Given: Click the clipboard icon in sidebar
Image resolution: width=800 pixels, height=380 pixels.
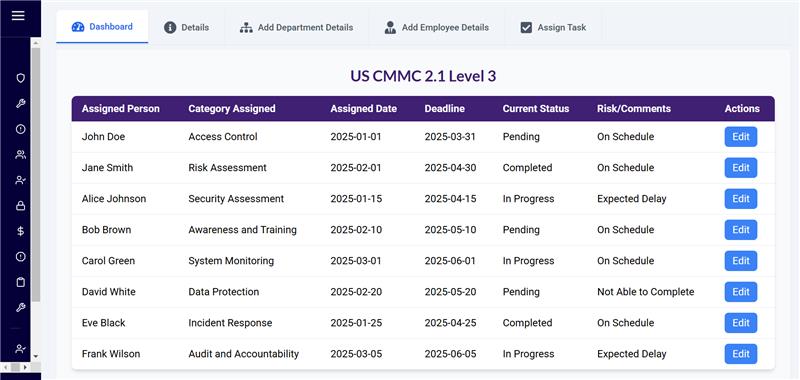Looking at the screenshot, I should 20,282.
